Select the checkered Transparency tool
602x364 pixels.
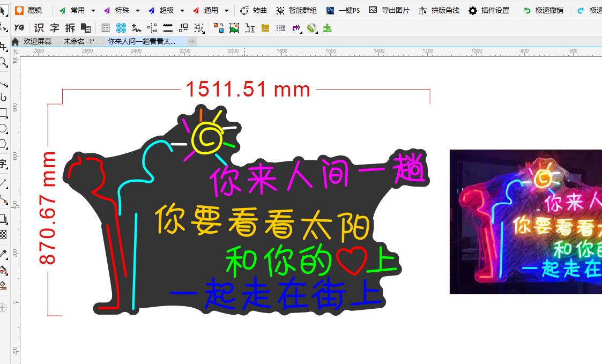coord(3,234)
